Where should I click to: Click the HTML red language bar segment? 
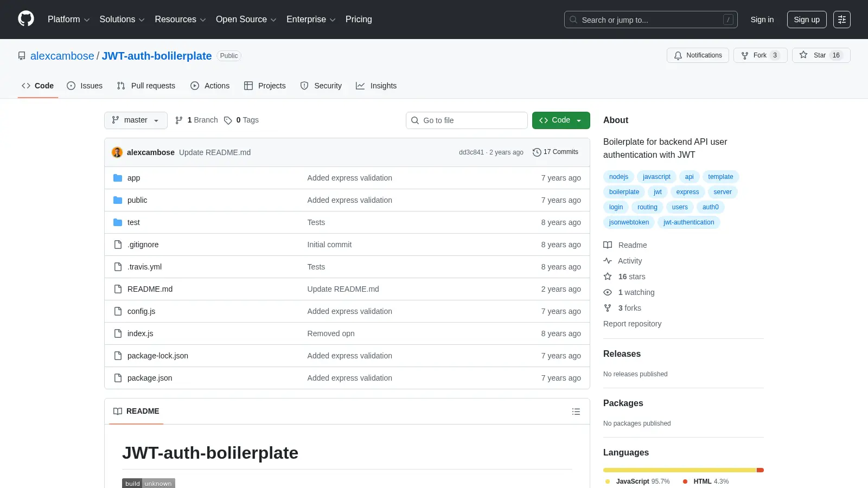tap(760, 470)
